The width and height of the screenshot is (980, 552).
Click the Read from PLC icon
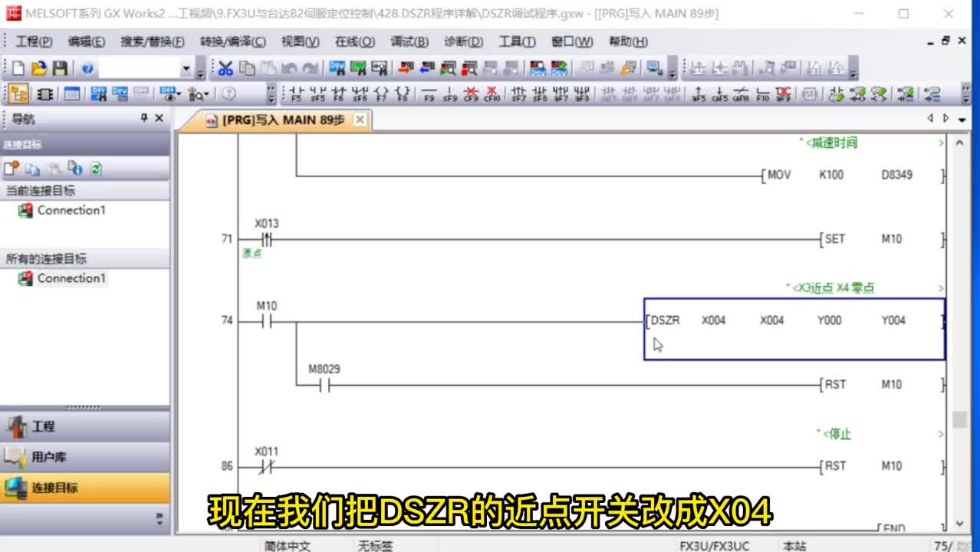(426, 69)
